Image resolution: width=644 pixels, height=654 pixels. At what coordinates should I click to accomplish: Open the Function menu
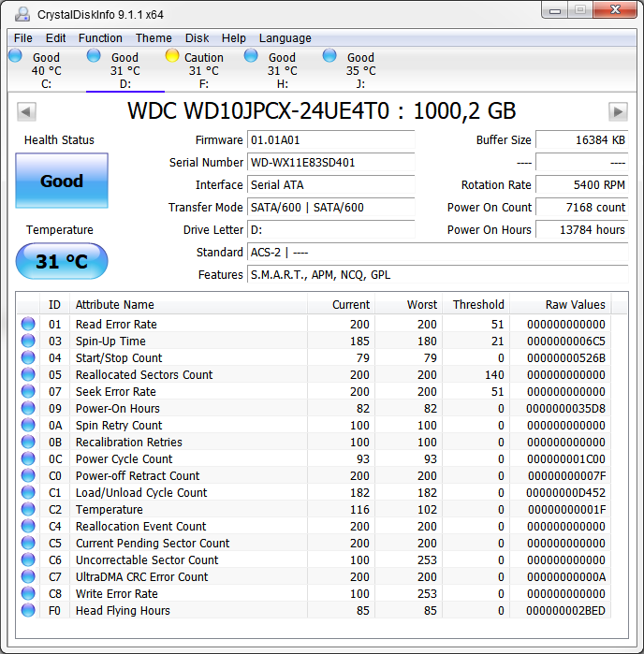[x=100, y=38]
